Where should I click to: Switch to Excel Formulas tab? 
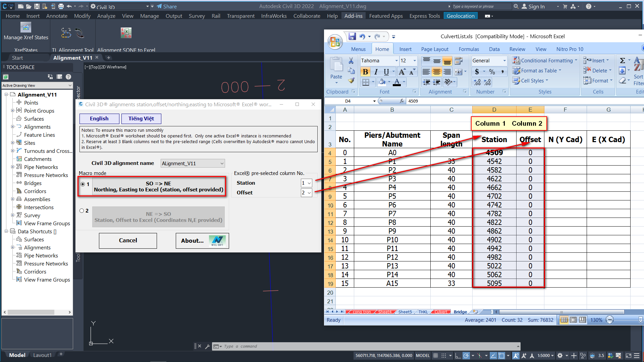469,49
